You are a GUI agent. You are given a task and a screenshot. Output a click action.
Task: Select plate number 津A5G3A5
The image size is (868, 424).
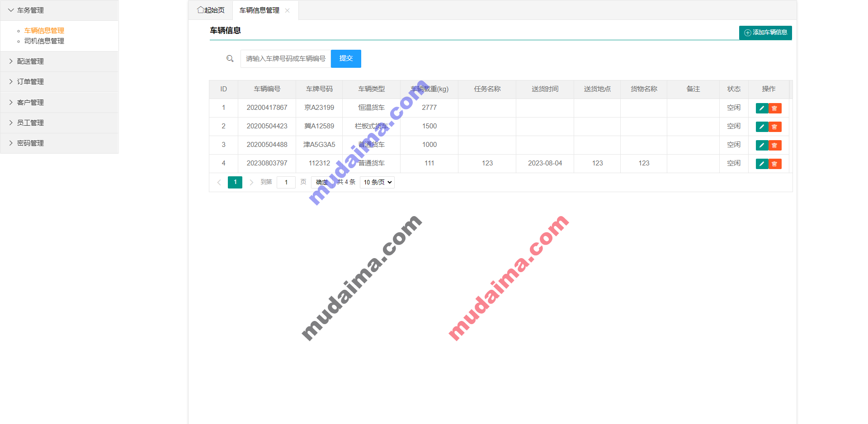click(x=319, y=145)
